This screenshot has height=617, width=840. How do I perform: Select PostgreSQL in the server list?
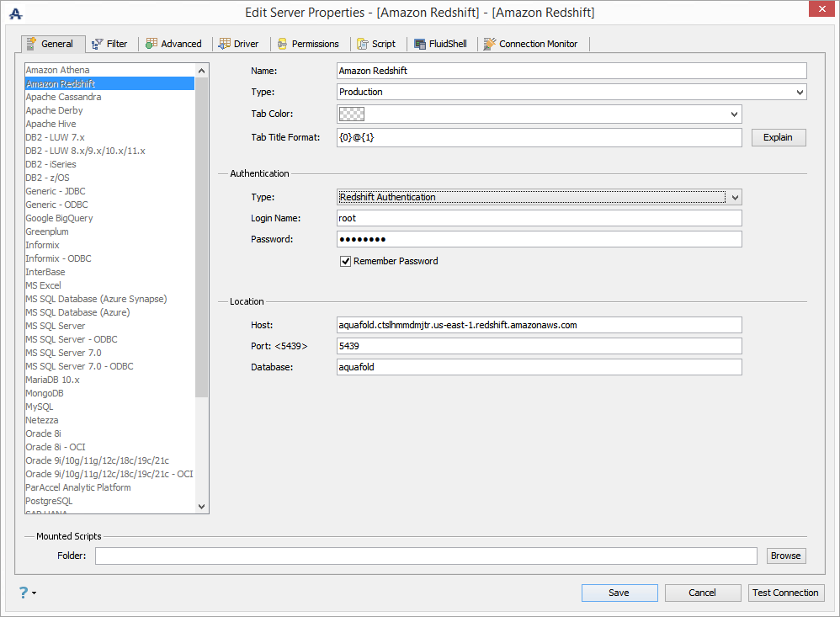(x=49, y=501)
